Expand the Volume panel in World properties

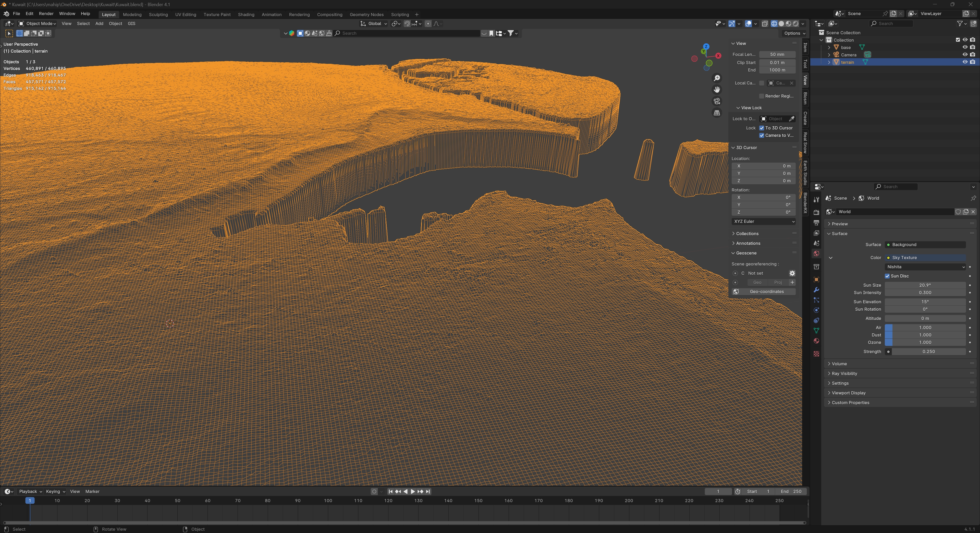coord(839,364)
